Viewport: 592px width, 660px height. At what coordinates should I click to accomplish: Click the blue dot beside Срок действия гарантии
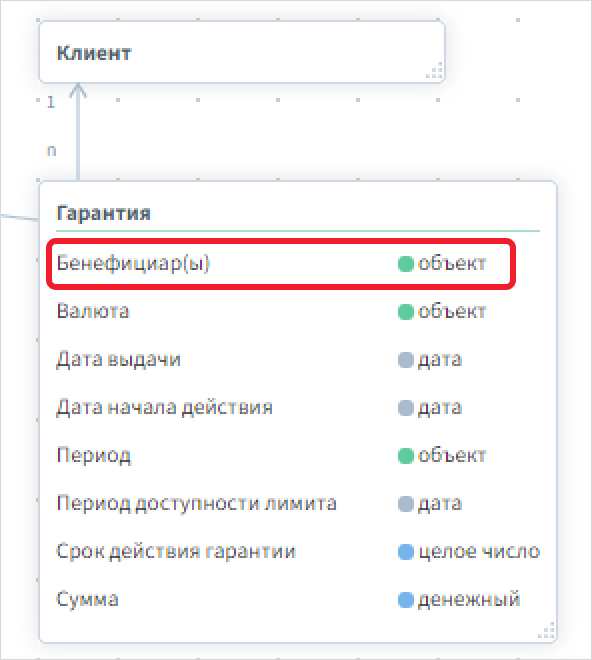pyautogui.click(x=405, y=552)
